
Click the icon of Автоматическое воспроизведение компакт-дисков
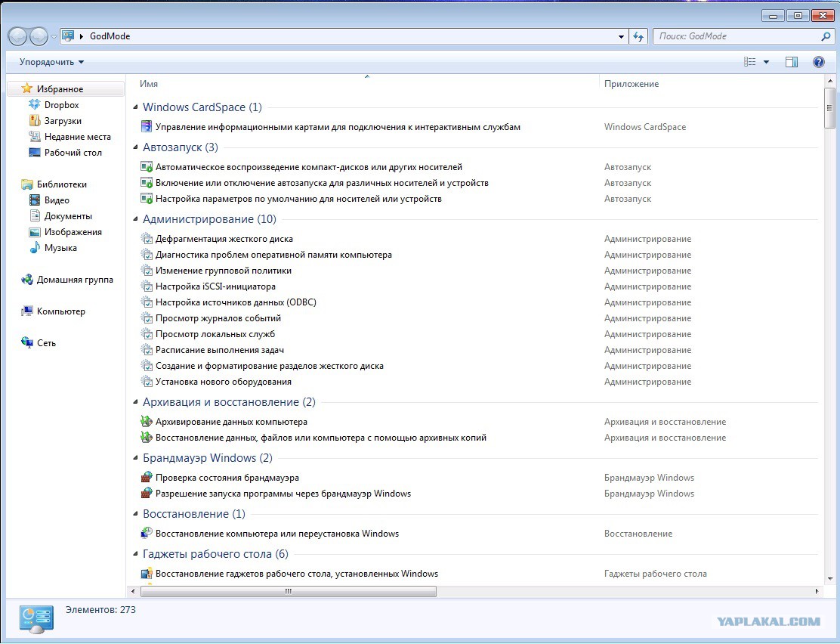click(x=147, y=167)
